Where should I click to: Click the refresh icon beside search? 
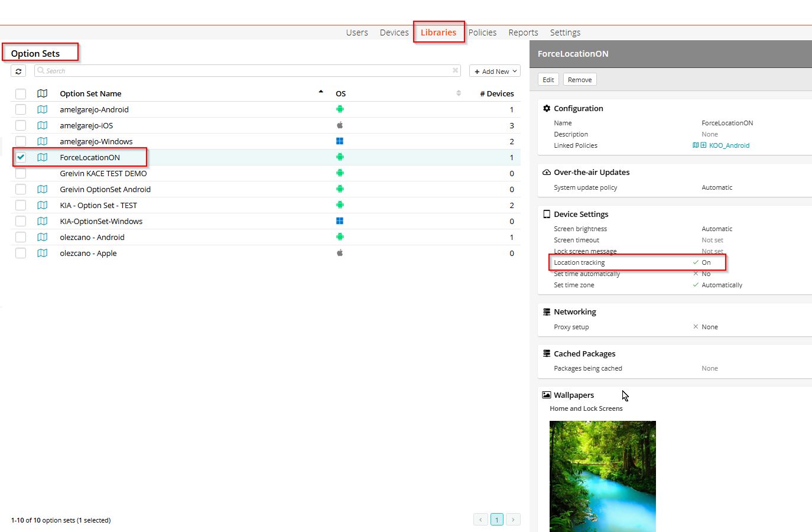pos(18,71)
